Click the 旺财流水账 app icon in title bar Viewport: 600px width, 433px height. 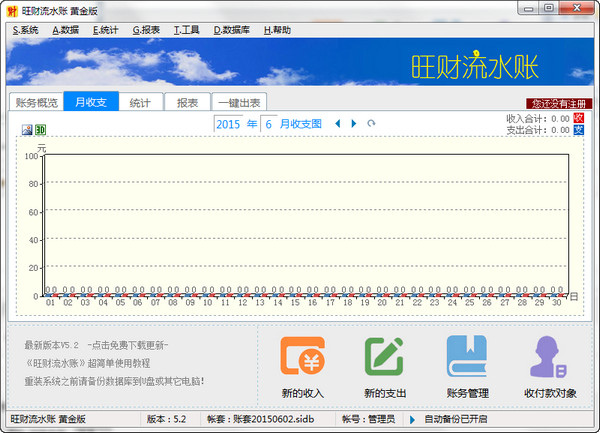(12, 11)
